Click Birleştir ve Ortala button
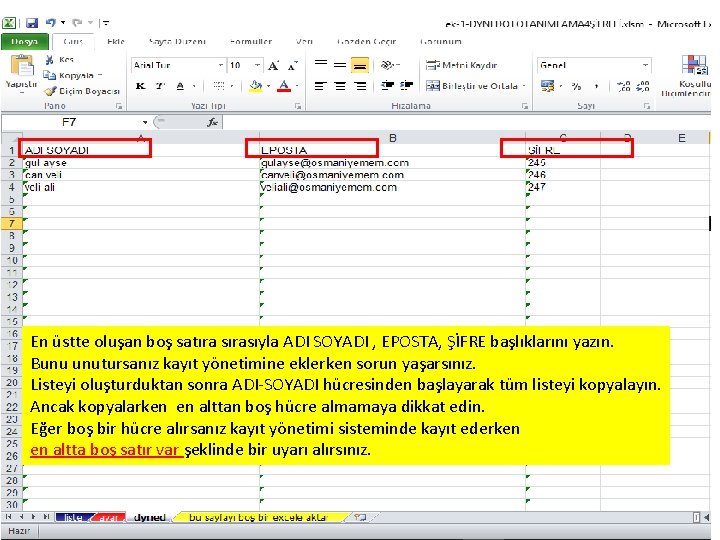 (472, 86)
